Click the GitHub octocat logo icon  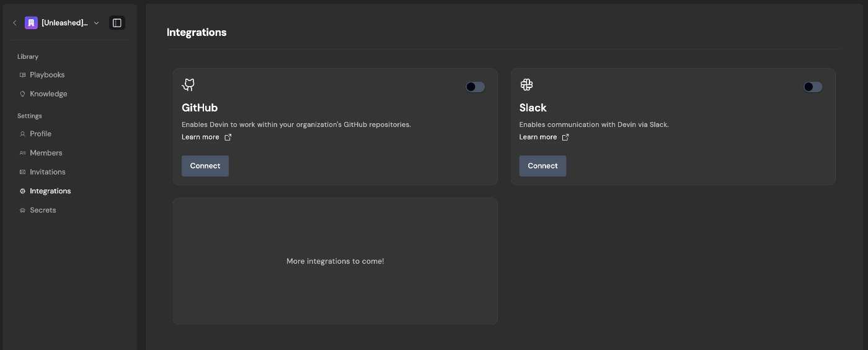tap(188, 85)
